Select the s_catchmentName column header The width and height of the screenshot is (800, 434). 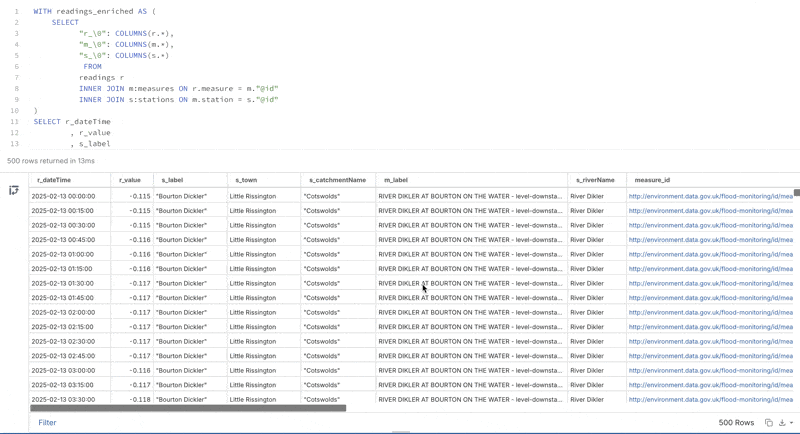[337, 180]
